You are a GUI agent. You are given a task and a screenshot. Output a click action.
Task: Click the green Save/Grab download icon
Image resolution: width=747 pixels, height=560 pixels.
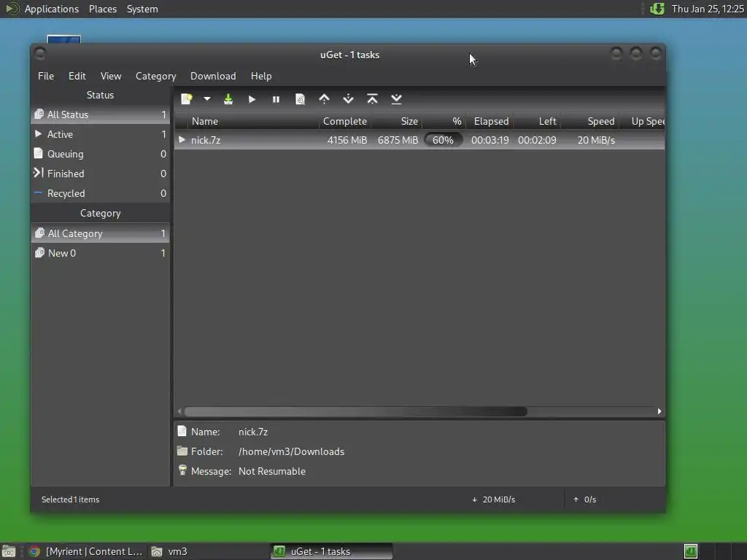click(228, 99)
